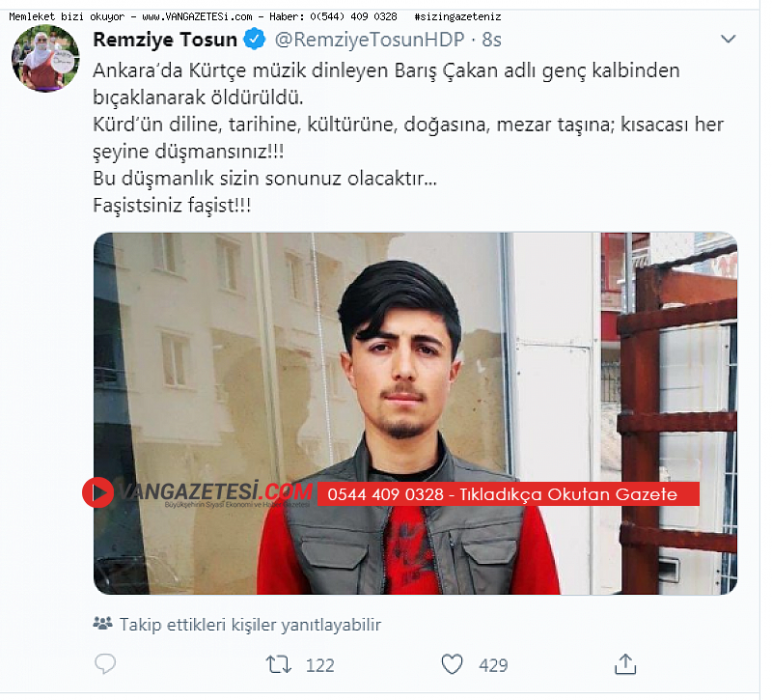The image size is (772, 700).
Task: Open the Remziye Tosun profile avatar
Action: (45, 59)
